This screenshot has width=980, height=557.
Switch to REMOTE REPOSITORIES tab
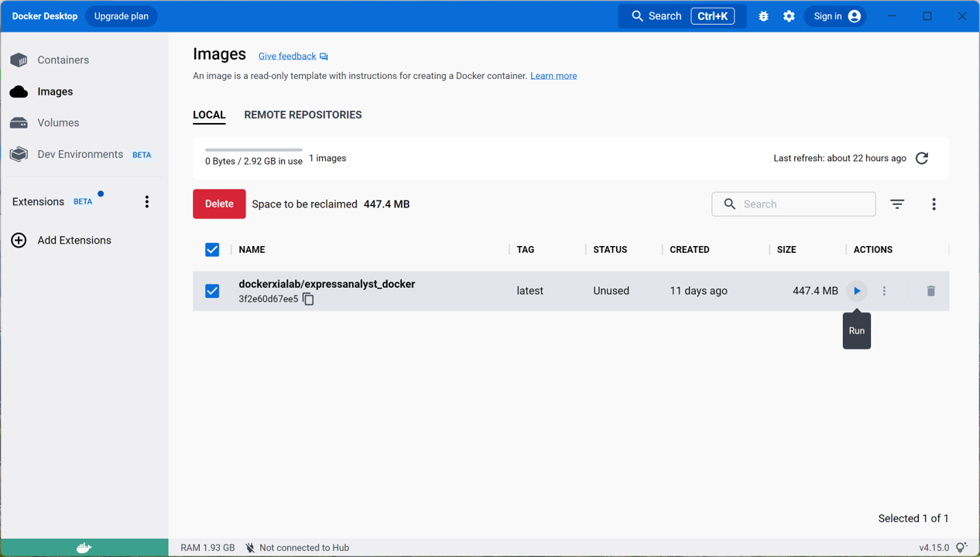[x=303, y=115]
